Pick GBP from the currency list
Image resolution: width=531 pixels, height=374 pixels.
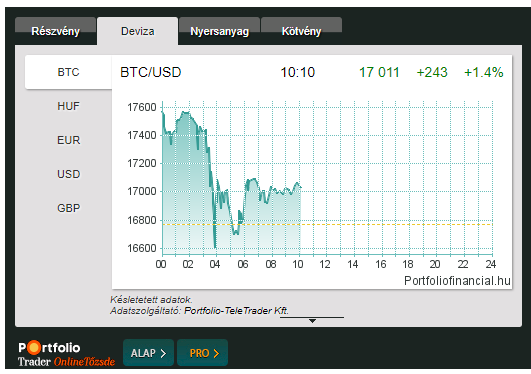(68, 208)
